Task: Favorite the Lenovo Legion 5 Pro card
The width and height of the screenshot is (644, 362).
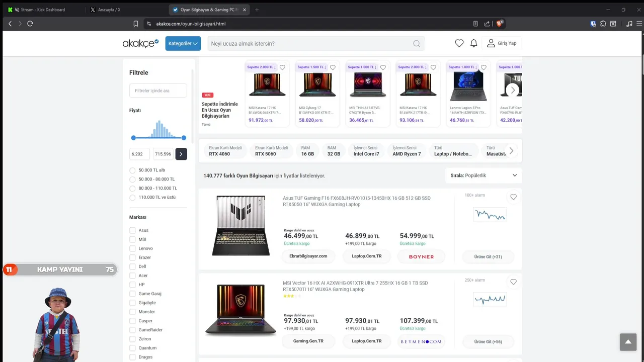Action: (484, 67)
